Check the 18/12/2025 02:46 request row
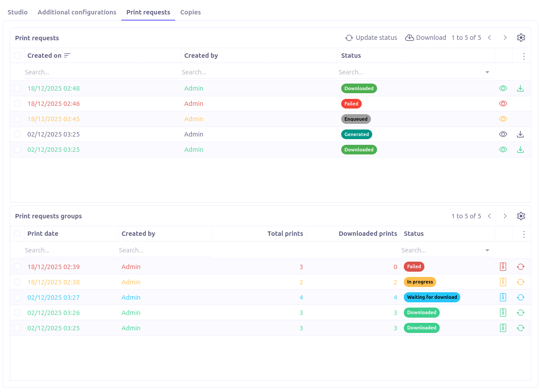This screenshot has height=392, width=540. pos(18,104)
